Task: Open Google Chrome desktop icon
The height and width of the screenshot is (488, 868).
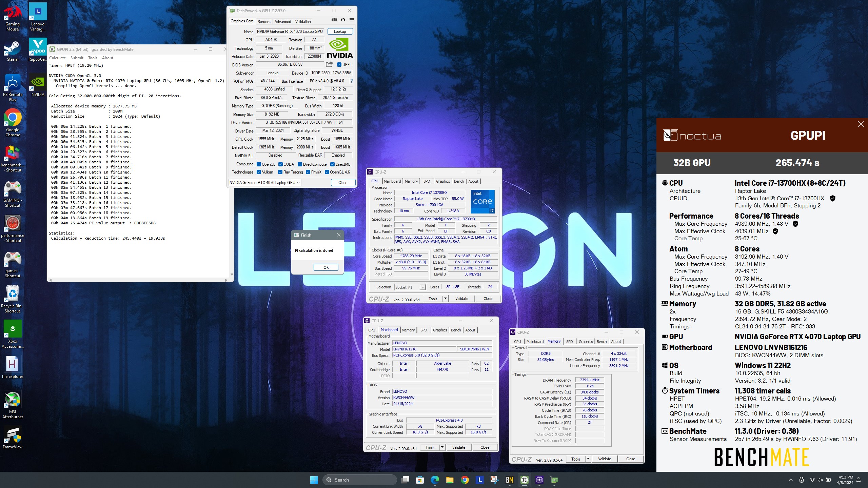Action: [13, 123]
